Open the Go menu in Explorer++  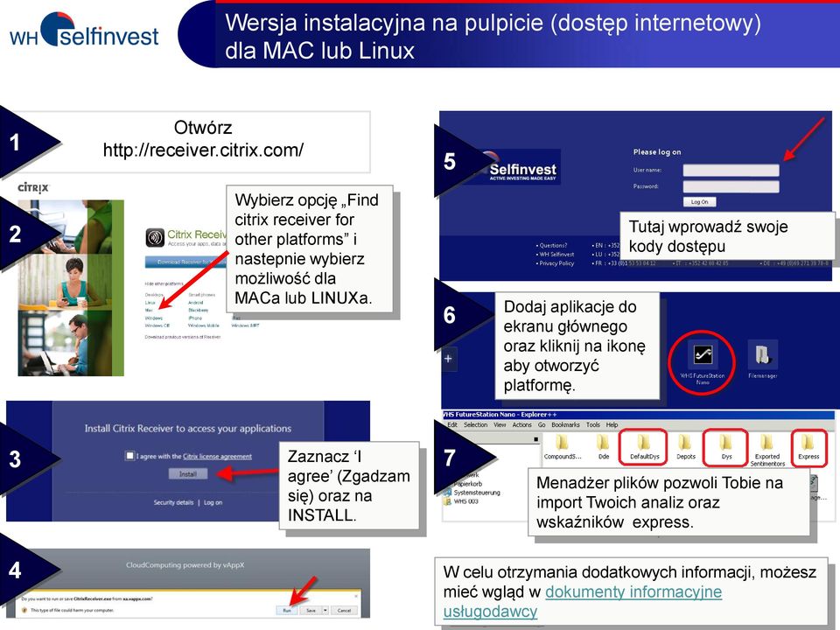542,424
